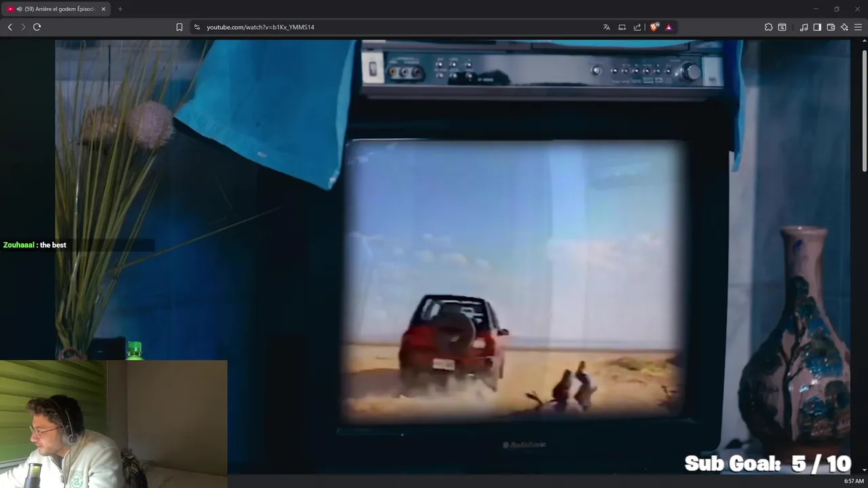Mute the tab via its speaker icon
Image resolution: width=868 pixels, height=488 pixels.
[x=19, y=9]
